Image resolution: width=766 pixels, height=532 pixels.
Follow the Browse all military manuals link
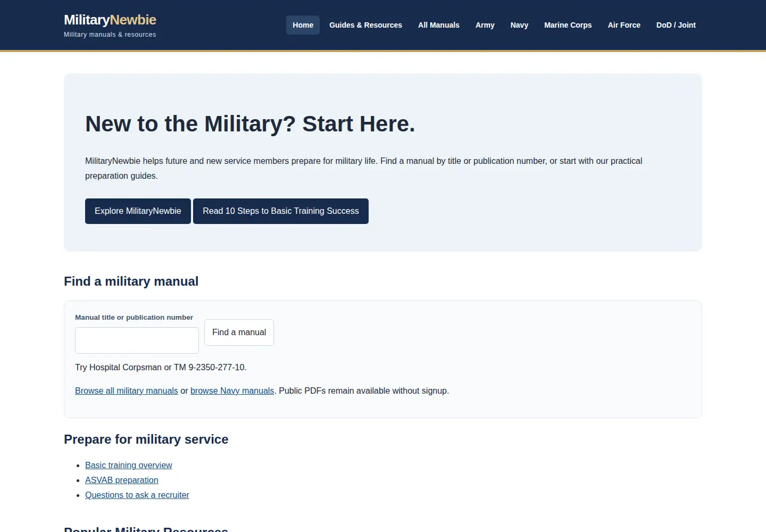tap(127, 390)
